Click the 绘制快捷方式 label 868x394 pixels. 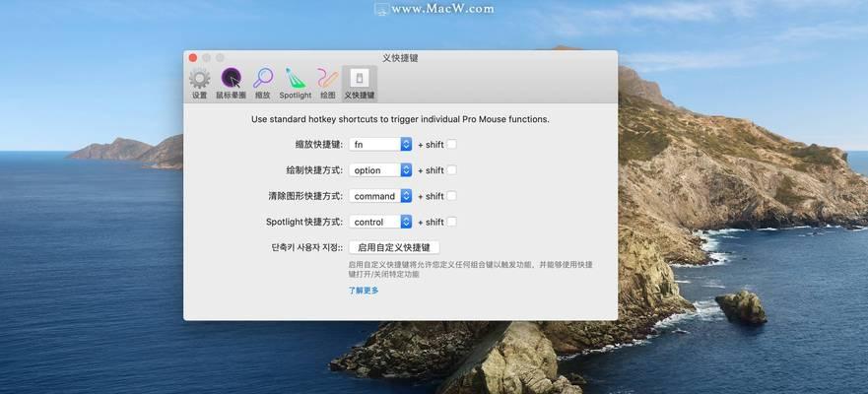tap(315, 170)
